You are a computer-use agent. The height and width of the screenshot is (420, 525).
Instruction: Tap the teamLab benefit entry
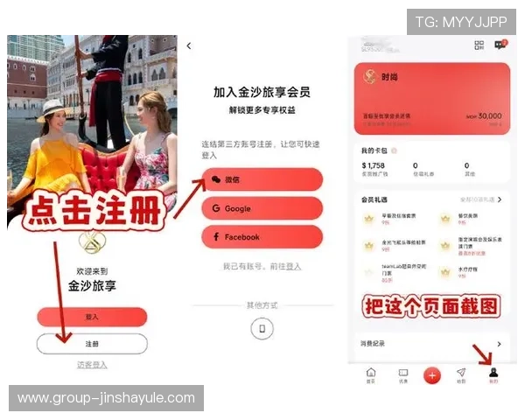(396, 273)
